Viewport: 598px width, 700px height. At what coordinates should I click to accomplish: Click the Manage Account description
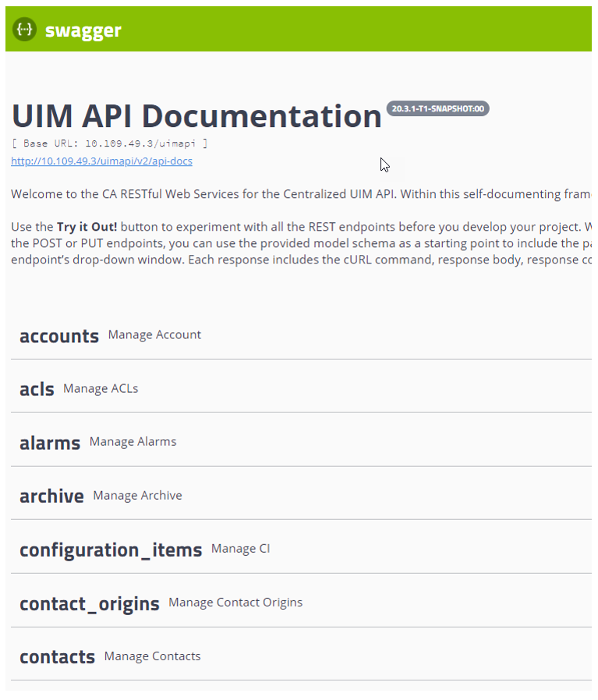[154, 334]
